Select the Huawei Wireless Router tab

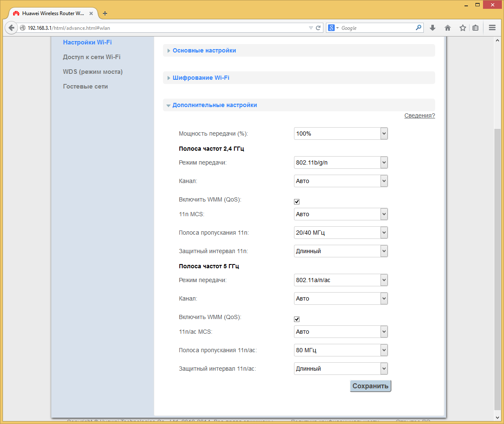pos(53,13)
